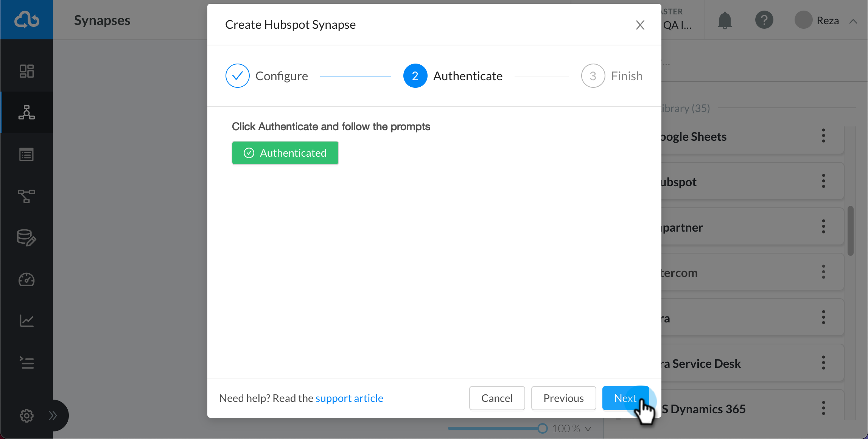Open the line chart analytics icon
This screenshot has height=439, width=868.
[26, 321]
